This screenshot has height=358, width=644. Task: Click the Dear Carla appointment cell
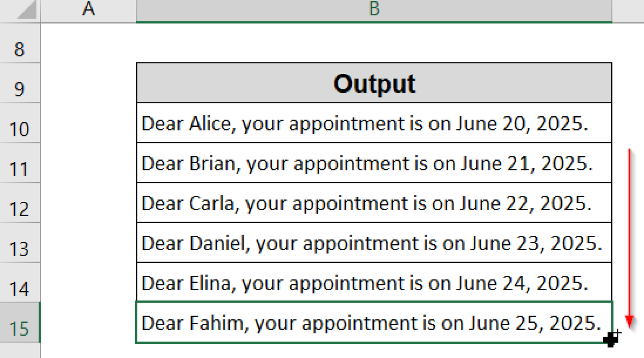click(x=374, y=203)
